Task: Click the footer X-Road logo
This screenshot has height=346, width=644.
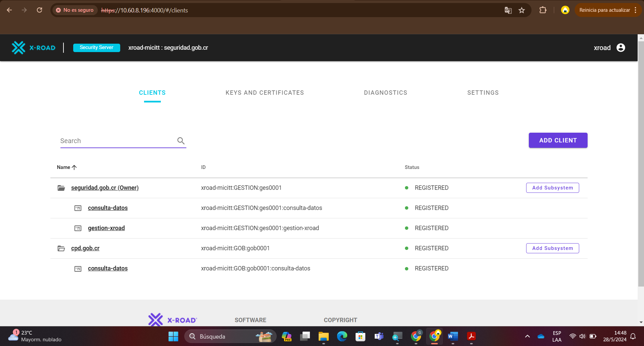Action: click(x=173, y=320)
